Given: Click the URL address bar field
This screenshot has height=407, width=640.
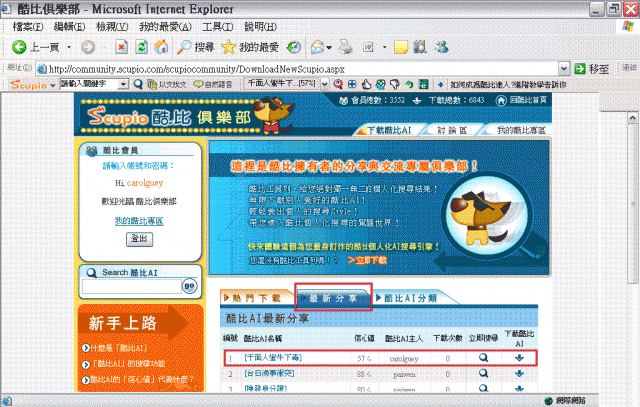Looking at the screenshot, I should (x=297, y=69).
